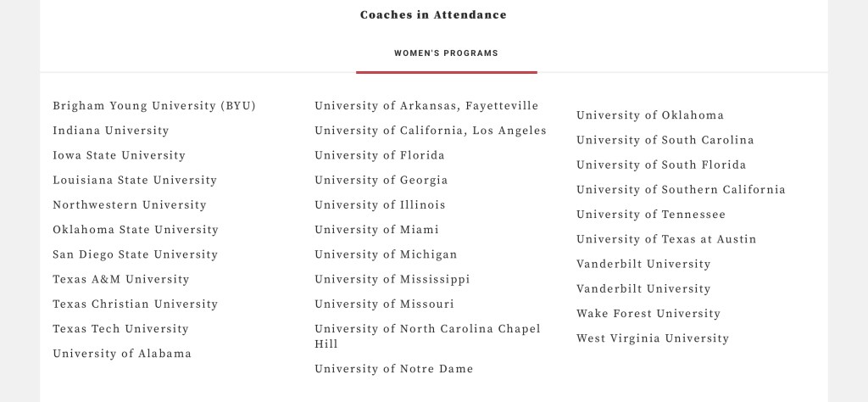The image size is (868, 402).
Task: Select the Women's Programs tab
Action: (x=446, y=53)
